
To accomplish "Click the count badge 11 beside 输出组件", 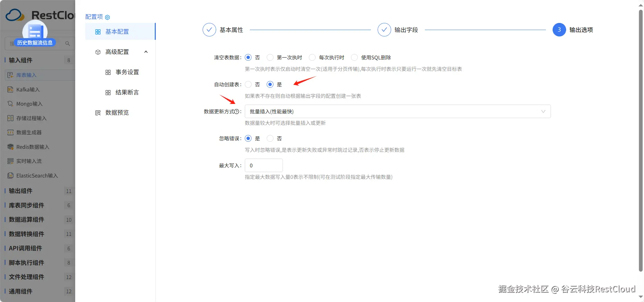I will (69, 191).
